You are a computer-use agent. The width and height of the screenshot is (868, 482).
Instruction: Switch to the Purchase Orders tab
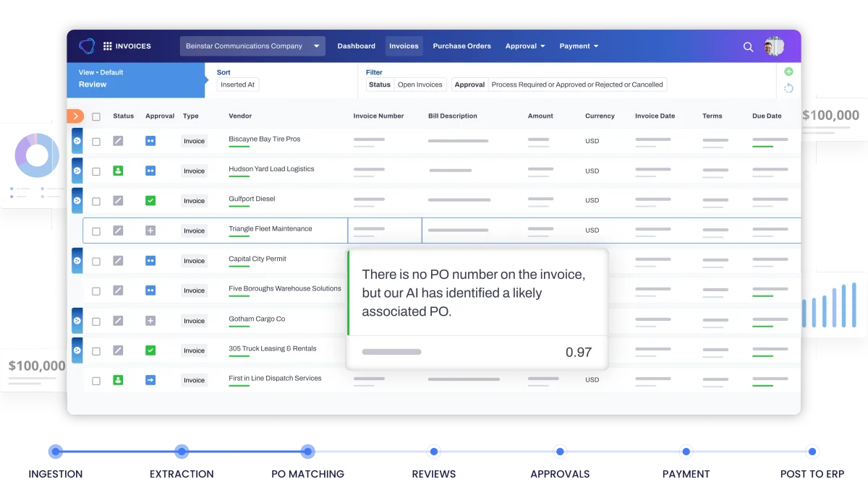point(461,46)
